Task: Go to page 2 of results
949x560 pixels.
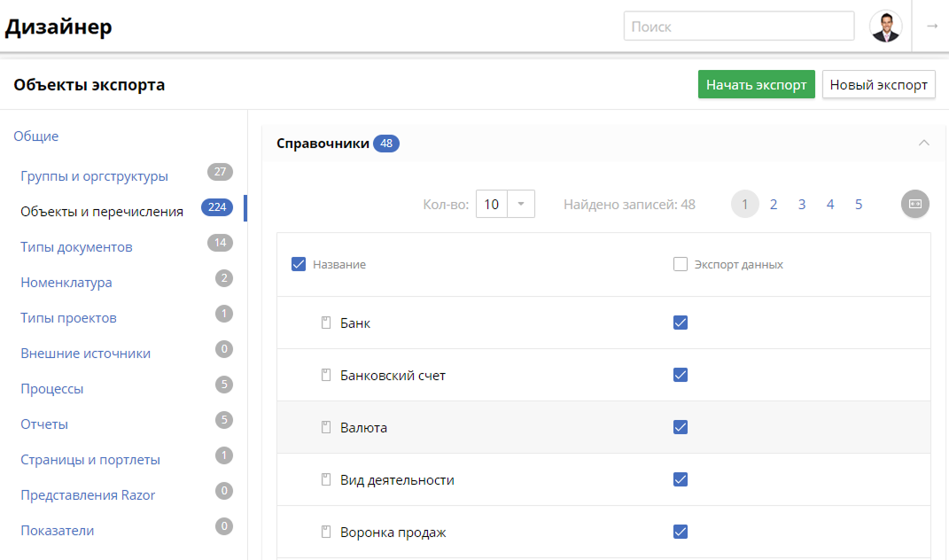Action: coord(774,205)
